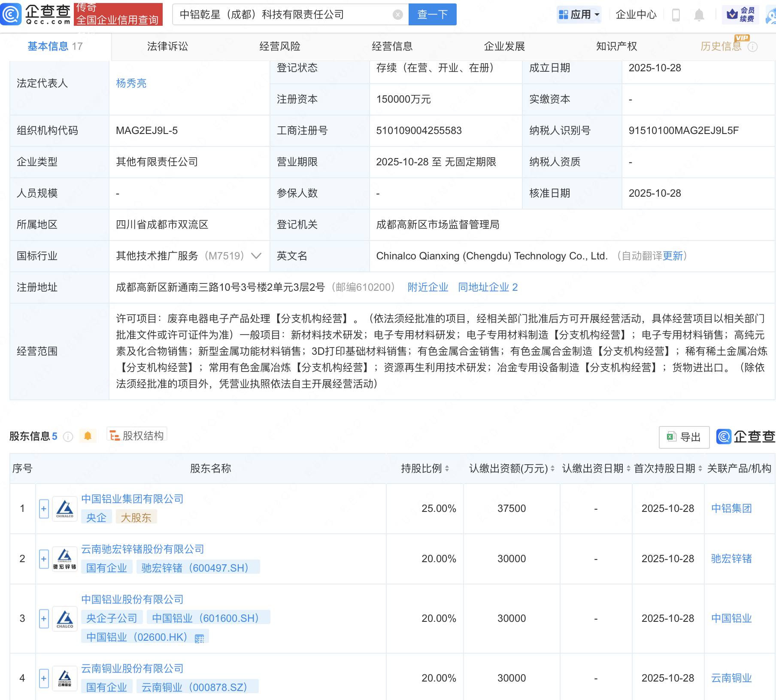776x700 pixels.
Task: Expand 中国铝业集团有限公司 shareholder row
Action: 43,508
